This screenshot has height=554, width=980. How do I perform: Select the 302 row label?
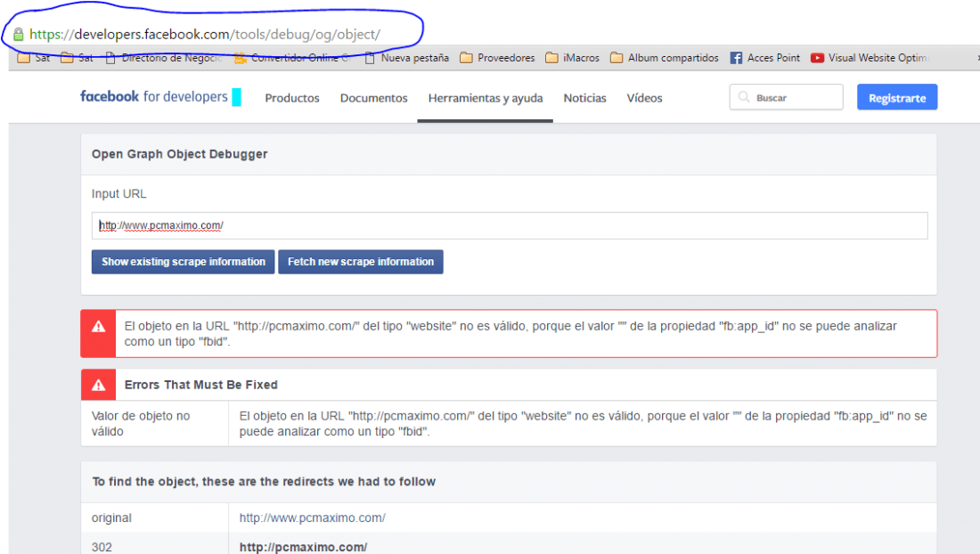pyautogui.click(x=102, y=547)
